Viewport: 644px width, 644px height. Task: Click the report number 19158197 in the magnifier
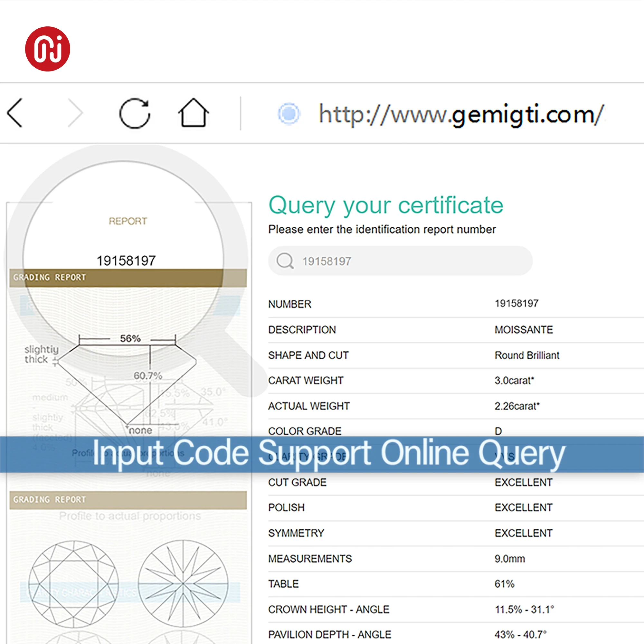(126, 261)
